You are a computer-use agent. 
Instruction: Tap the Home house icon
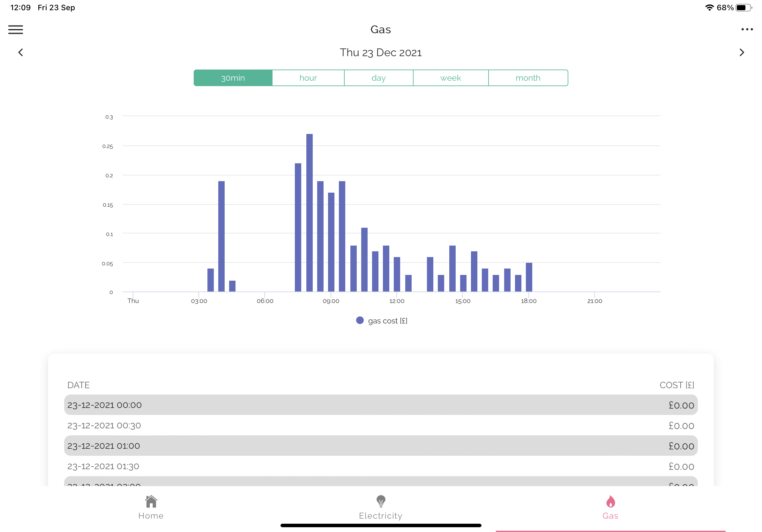pyautogui.click(x=151, y=501)
